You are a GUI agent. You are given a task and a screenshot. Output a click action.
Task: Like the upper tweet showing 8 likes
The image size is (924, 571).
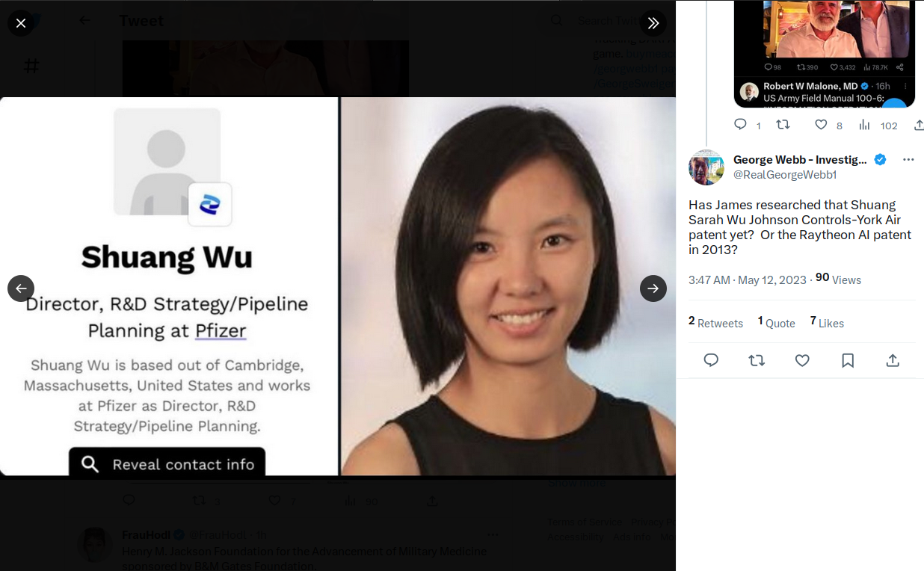[828, 125]
